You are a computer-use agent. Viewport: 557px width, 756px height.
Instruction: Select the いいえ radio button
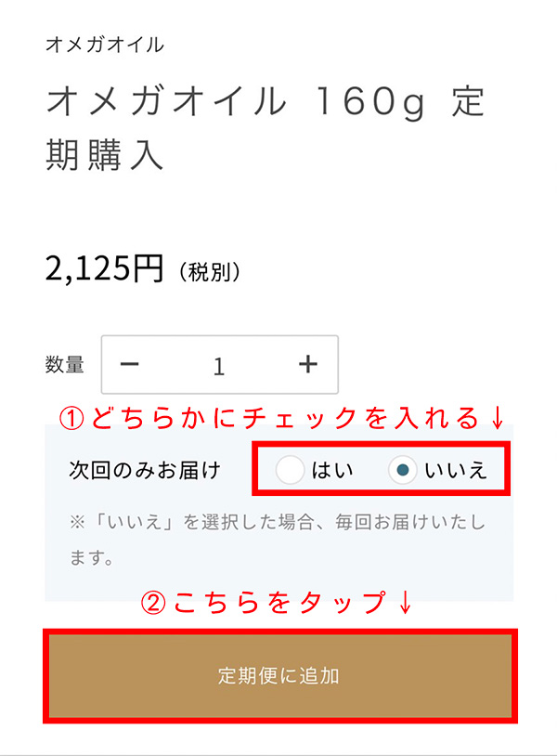[x=402, y=469]
